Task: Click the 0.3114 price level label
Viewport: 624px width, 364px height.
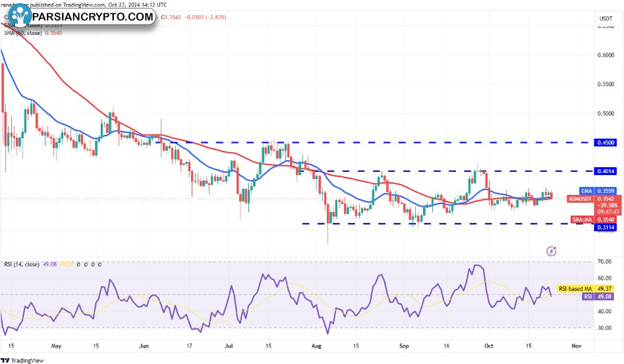Action: (x=605, y=228)
